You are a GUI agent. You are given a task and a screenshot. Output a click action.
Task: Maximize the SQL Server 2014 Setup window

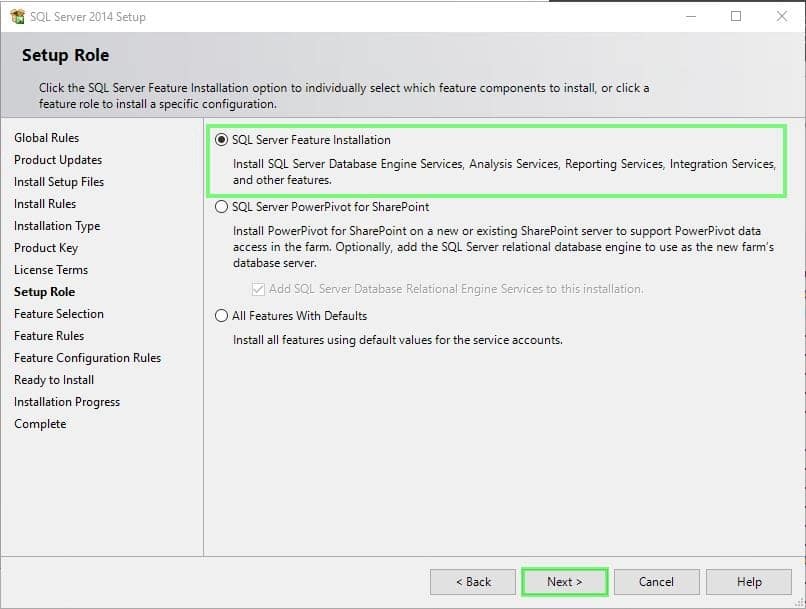click(736, 16)
